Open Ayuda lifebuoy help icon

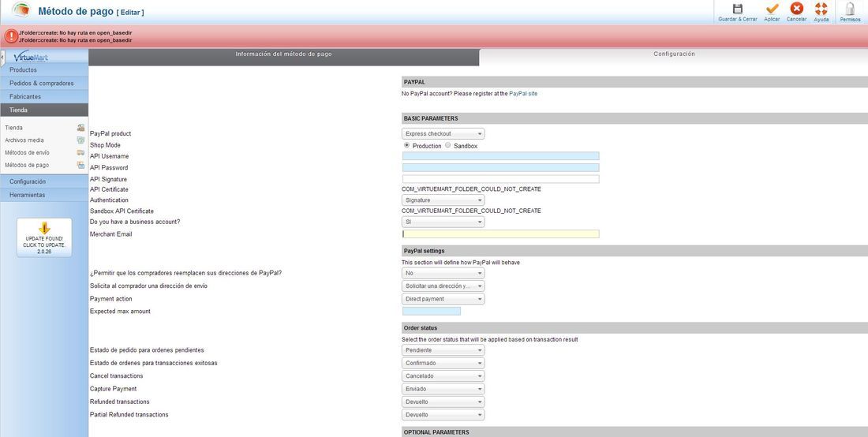(821, 9)
